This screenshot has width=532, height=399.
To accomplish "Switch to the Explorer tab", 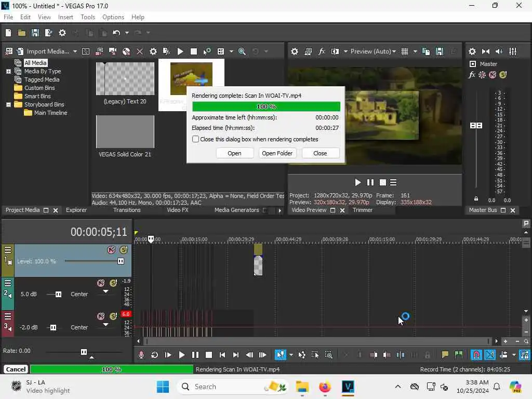I will (x=76, y=210).
